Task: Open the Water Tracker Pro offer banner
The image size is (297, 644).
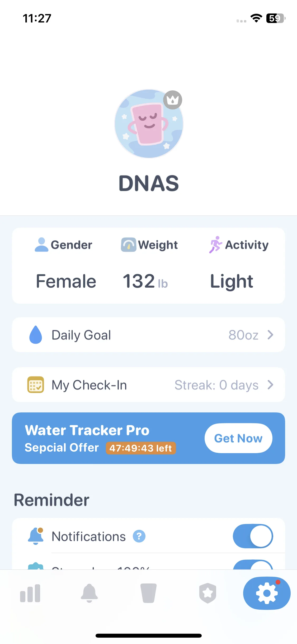Action: [148, 438]
